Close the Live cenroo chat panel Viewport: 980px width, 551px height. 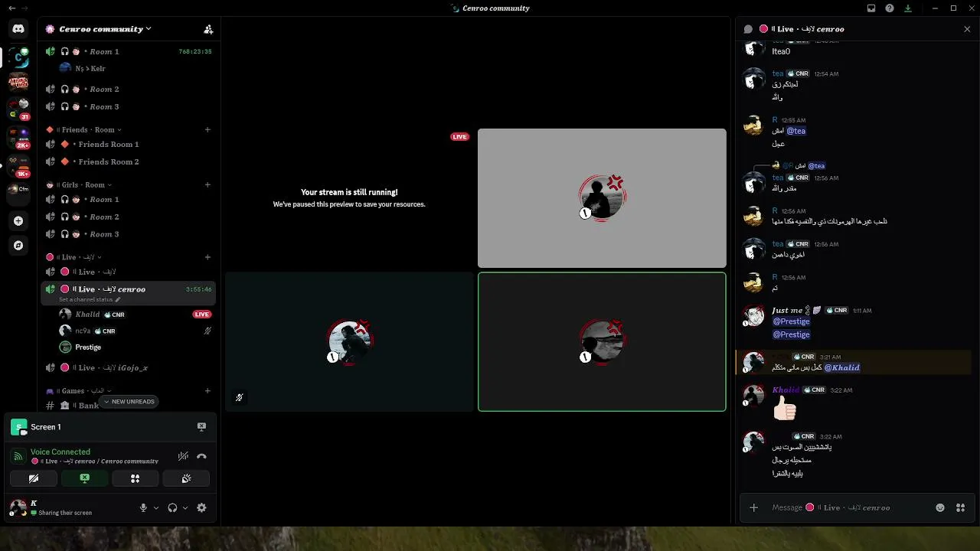[967, 29]
